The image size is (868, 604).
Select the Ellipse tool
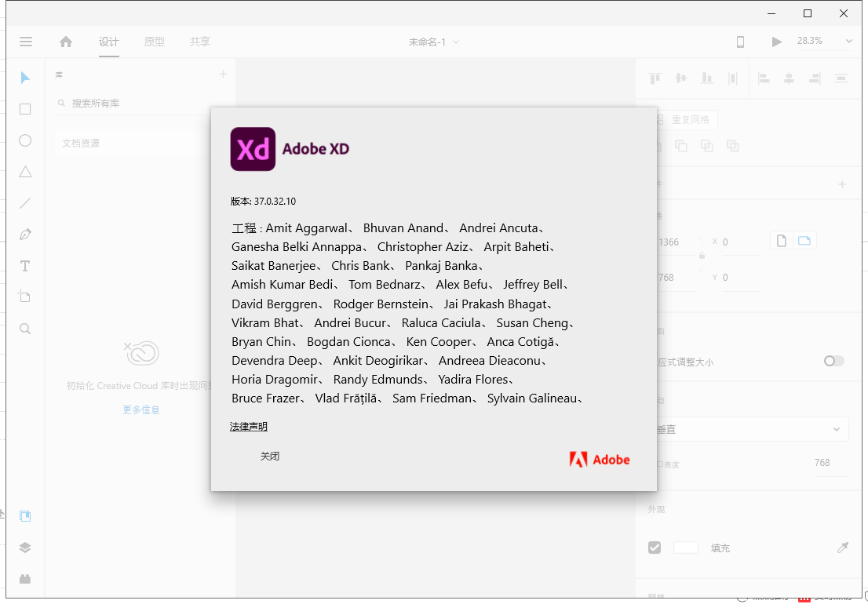click(x=25, y=140)
